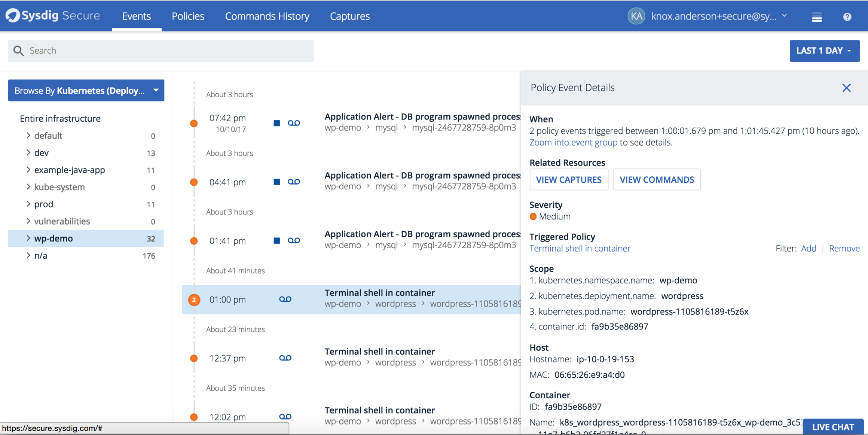Click the Zoom into event group link
This screenshot has height=435, width=868.
click(x=573, y=143)
